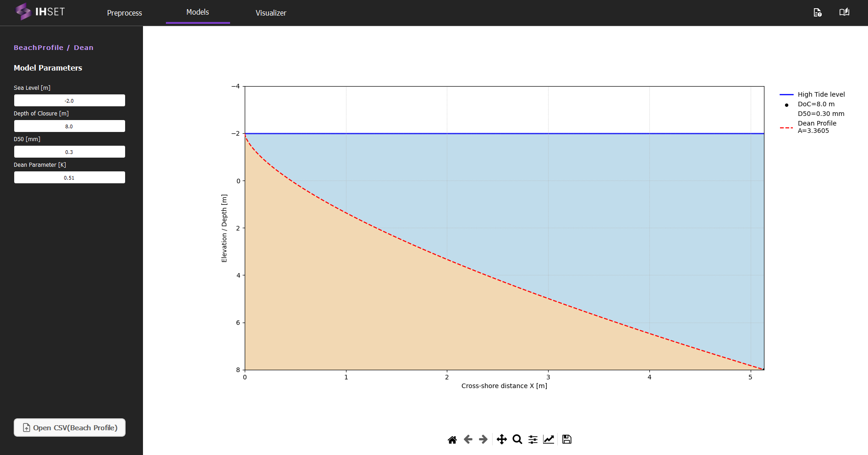This screenshot has height=455, width=868.
Task: Activate the Zoom-to-rectangle magnifier tool
Action: [517, 439]
